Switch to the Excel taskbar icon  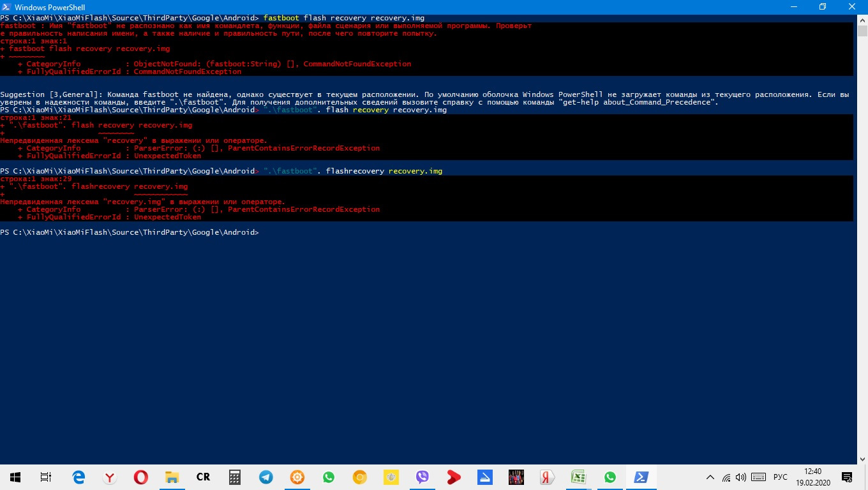click(579, 477)
